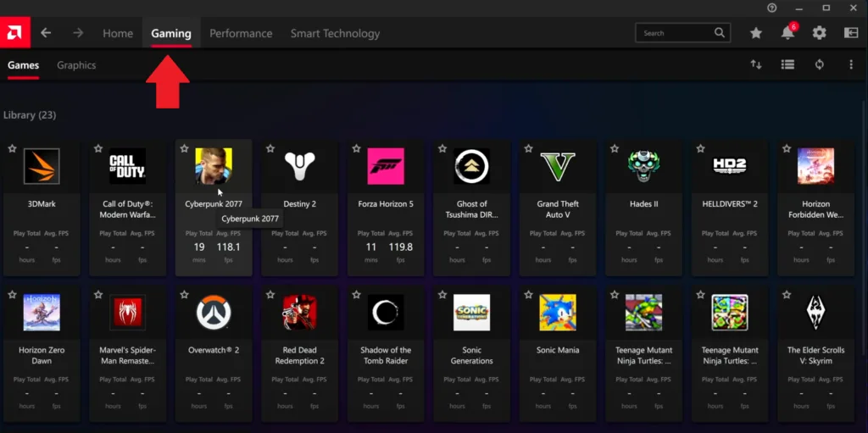Switch library to list view
868x433 pixels.
787,64
